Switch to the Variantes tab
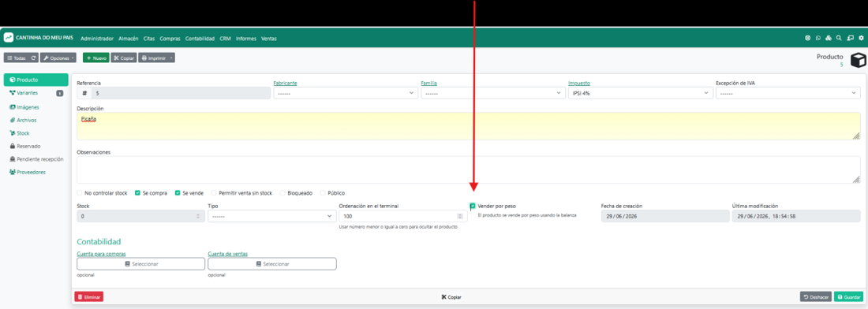 click(36, 93)
